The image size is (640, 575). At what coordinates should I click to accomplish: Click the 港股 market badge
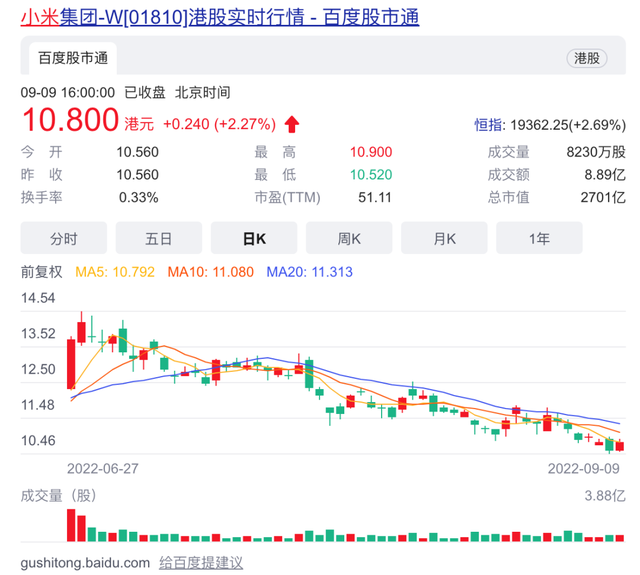(587, 58)
